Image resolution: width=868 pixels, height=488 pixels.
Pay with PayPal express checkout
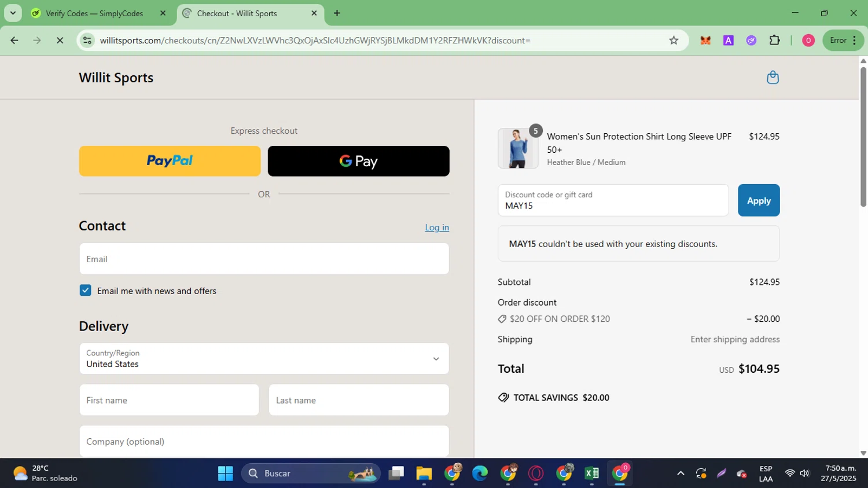(170, 161)
